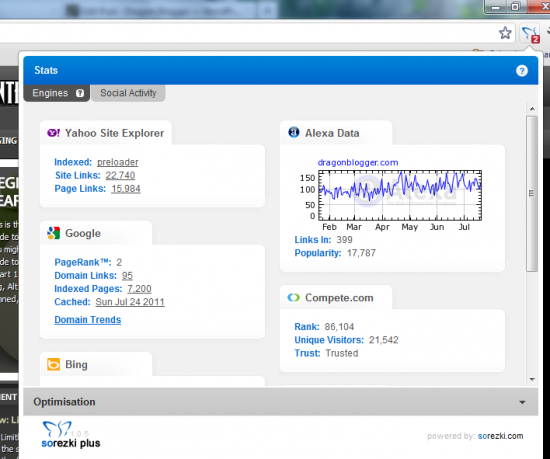Click the scroll down arrow
Viewport: 550px width, 459px height.
tap(532, 379)
